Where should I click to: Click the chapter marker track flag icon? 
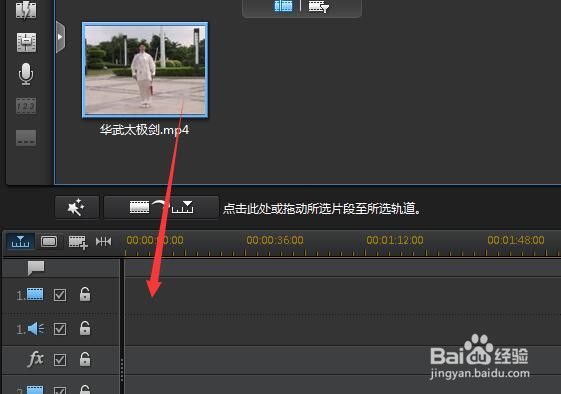[x=36, y=268]
